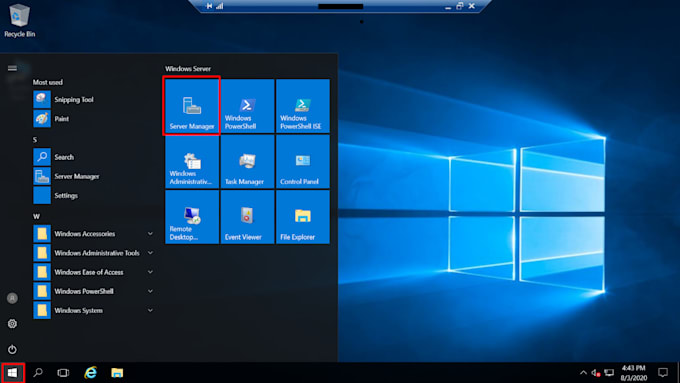This screenshot has height=383, width=680.
Task: Open the File Explorer tile
Action: point(303,217)
